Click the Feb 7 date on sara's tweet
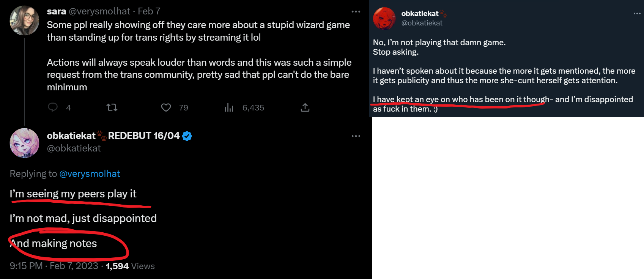Screen dimensions: 644x279 (x=149, y=11)
